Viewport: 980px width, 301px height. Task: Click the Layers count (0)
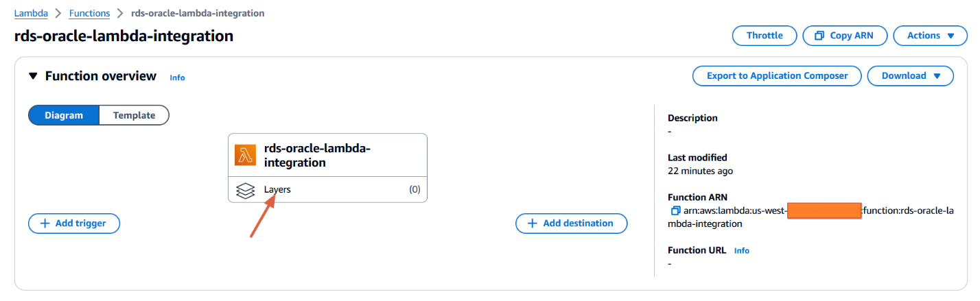click(x=415, y=190)
